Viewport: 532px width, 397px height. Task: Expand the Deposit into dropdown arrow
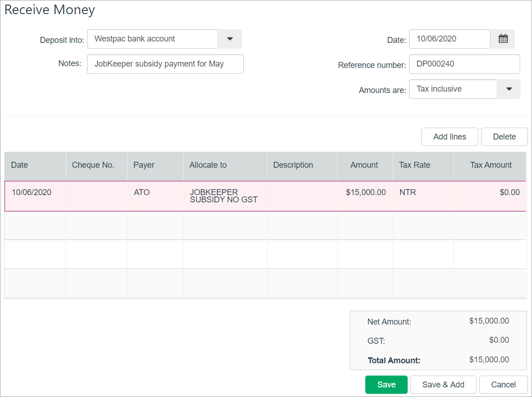pos(230,39)
